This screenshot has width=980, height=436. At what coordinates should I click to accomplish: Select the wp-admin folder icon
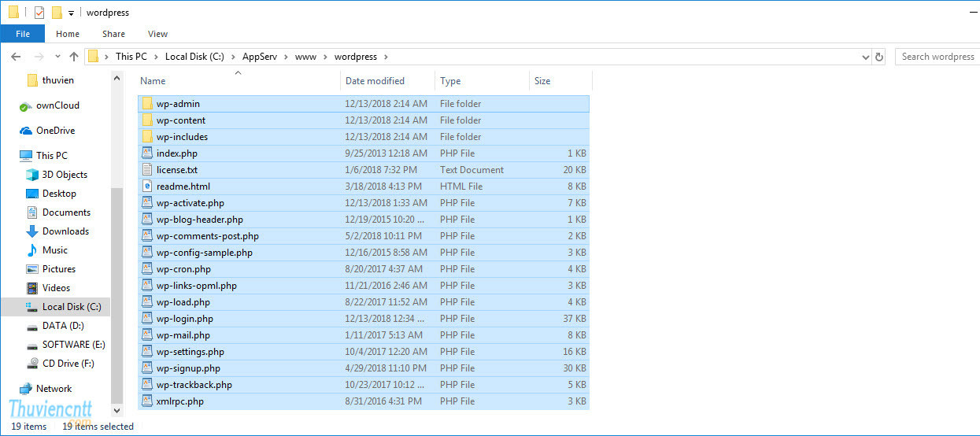[x=147, y=104]
